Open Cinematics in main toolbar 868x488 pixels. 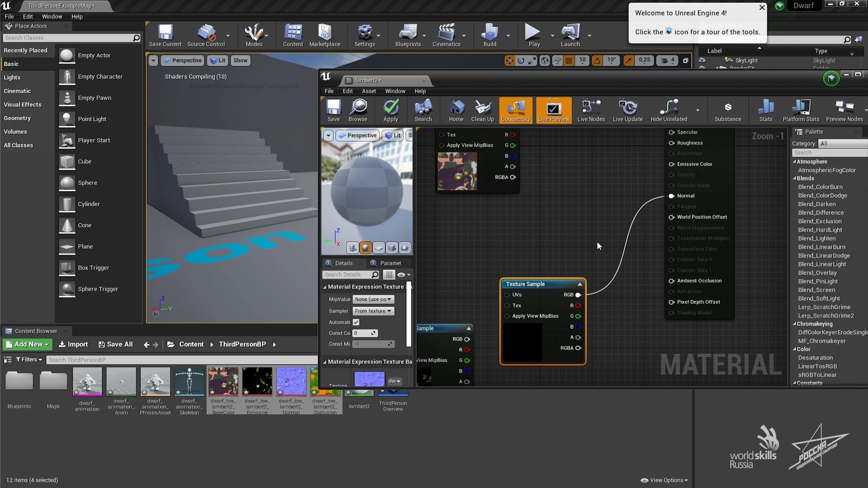(x=446, y=36)
